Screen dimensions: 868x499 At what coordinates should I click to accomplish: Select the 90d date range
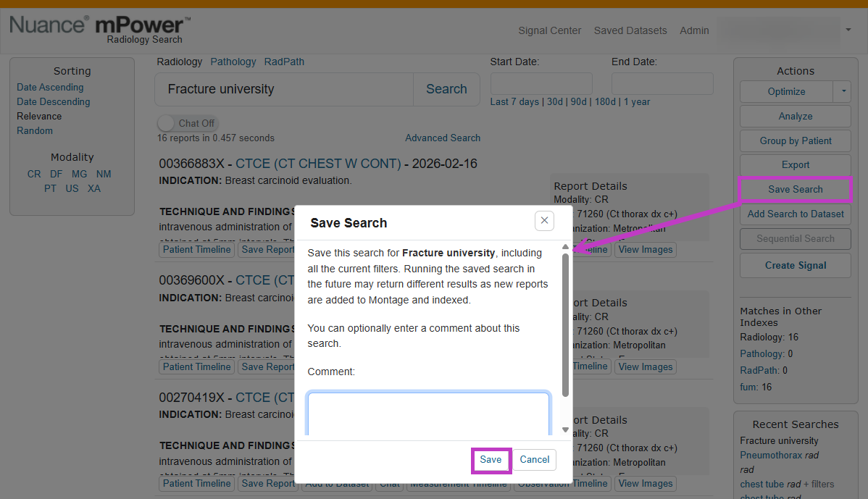click(578, 102)
